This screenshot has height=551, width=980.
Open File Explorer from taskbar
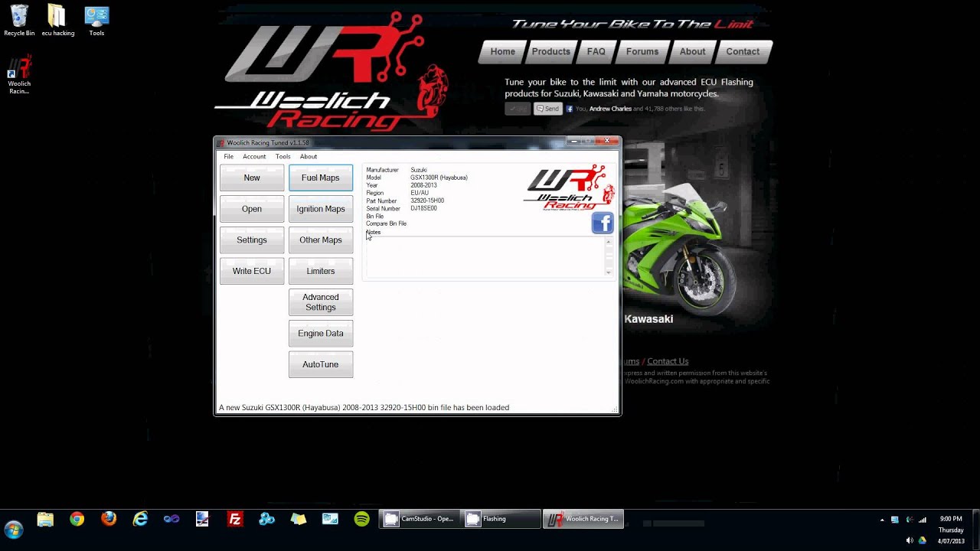coord(45,520)
